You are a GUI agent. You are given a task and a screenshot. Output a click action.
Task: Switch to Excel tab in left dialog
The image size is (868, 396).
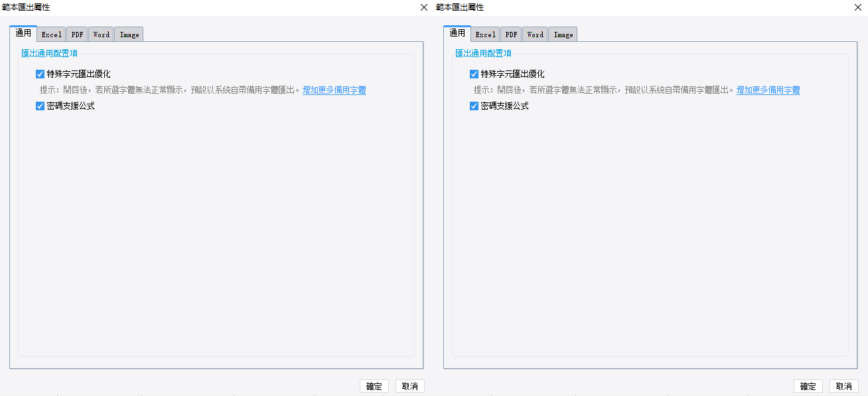[51, 35]
